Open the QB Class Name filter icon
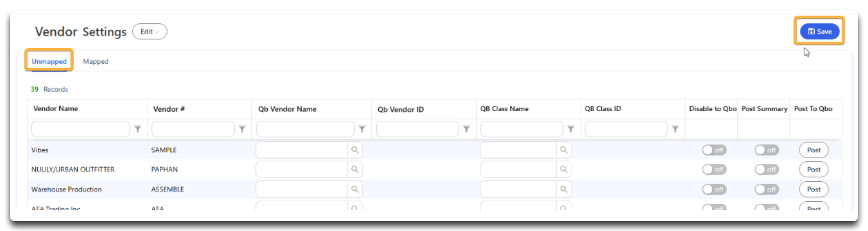The height and width of the screenshot is (231, 868). (x=571, y=129)
